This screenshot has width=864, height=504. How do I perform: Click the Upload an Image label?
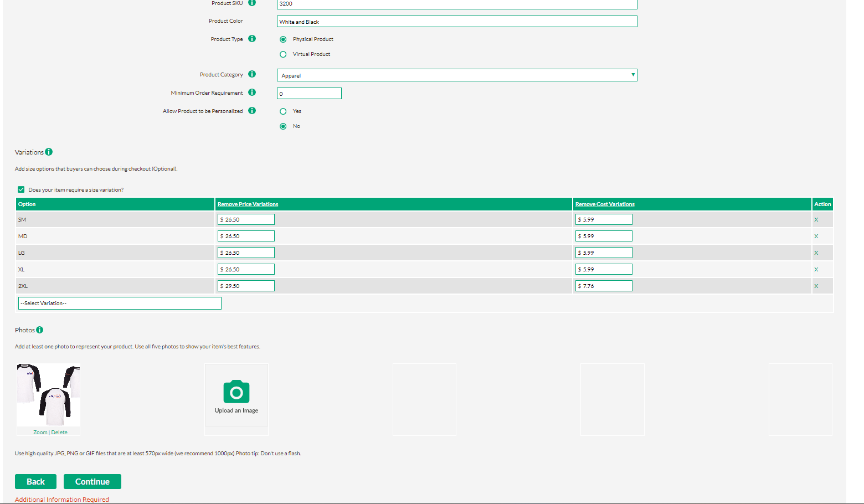click(x=236, y=411)
